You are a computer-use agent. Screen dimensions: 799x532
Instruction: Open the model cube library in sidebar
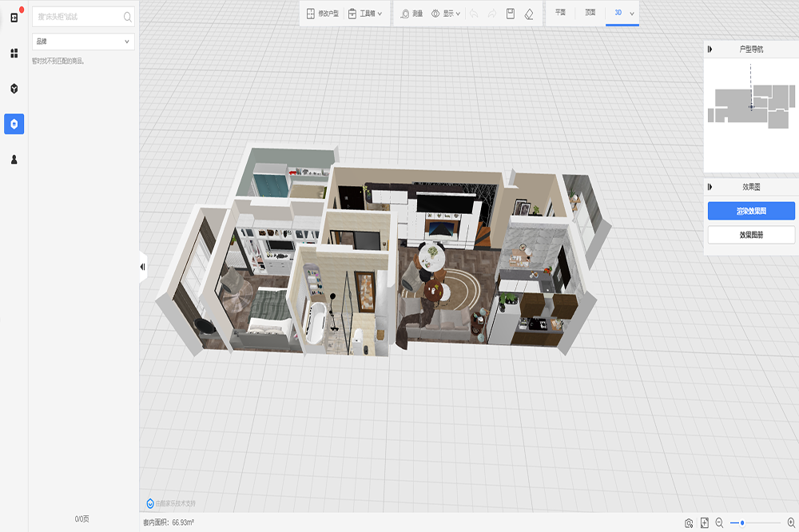coord(14,89)
